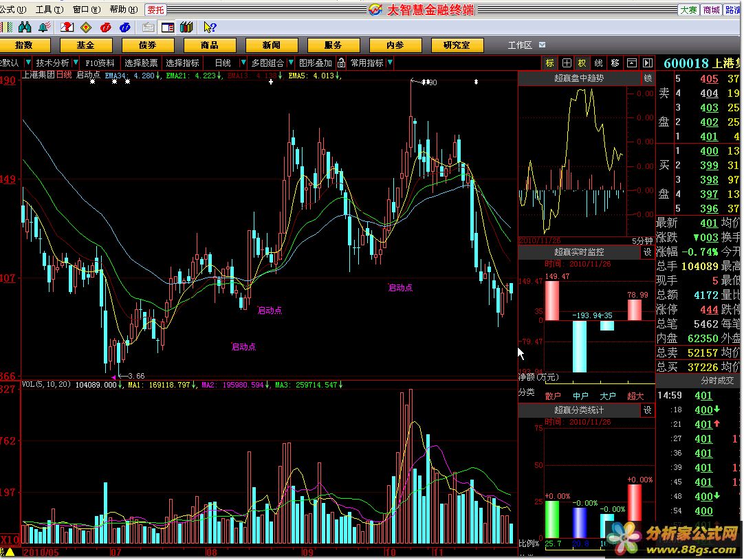This screenshot has width=744, height=560.
Task: Click the striped bars toolbar icon
Action: (7, 27)
